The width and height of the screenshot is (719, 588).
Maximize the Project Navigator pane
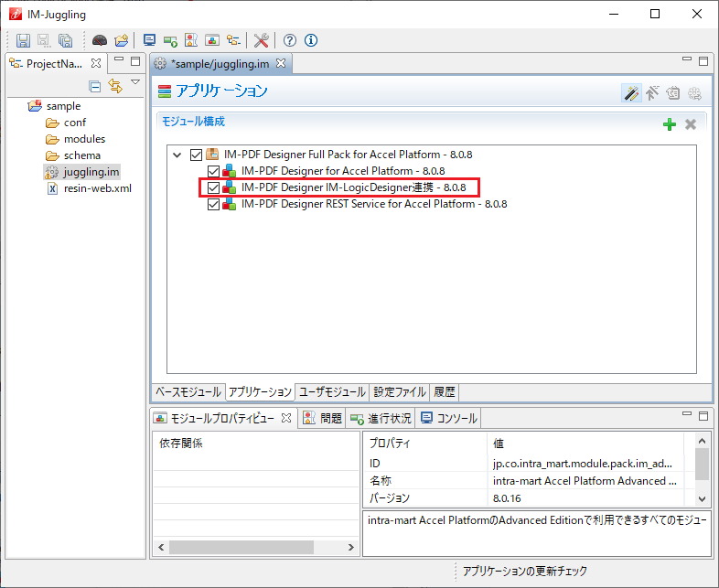click(x=135, y=61)
